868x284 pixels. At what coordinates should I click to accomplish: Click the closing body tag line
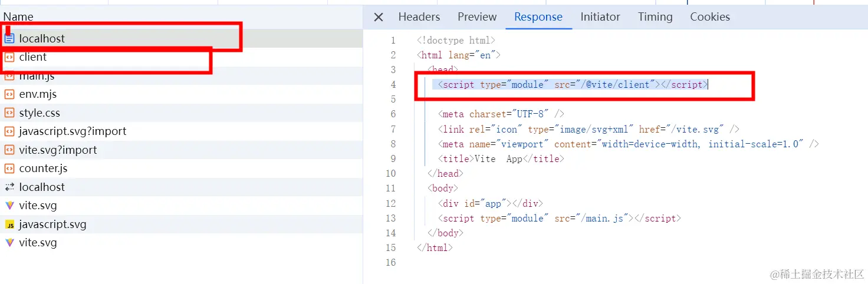pyautogui.click(x=445, y=233)
